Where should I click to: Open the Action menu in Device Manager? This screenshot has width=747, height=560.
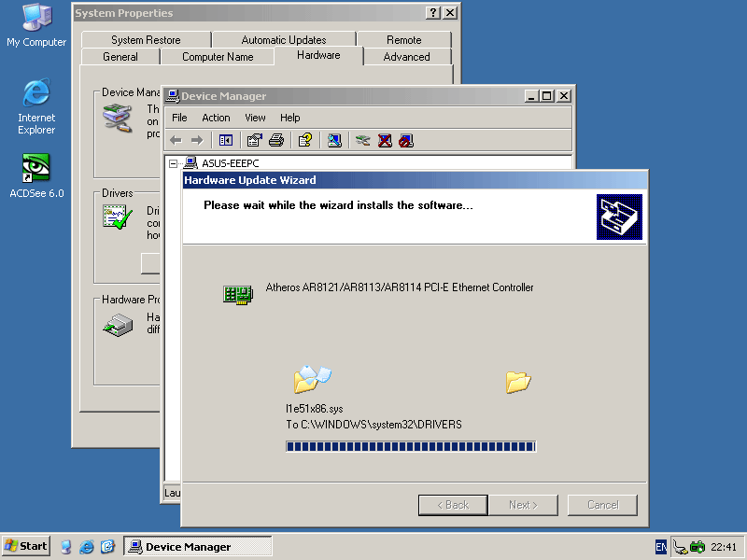[216, 118]
